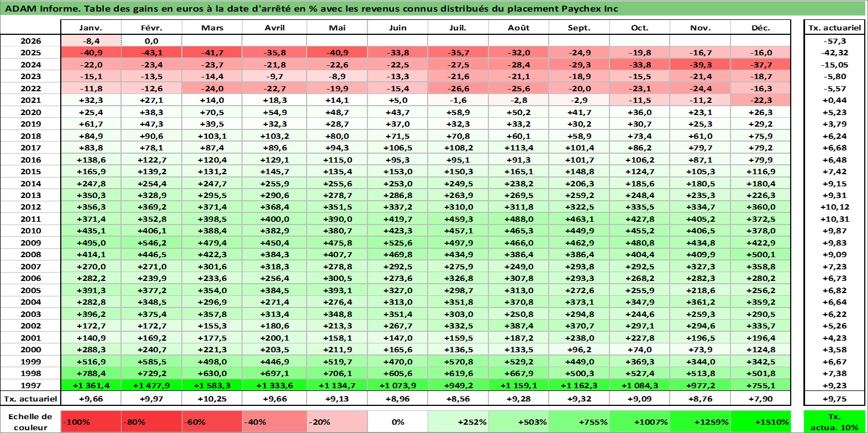Select the +238,0 cell in the 2001 row
The height and width of the screenshot is (433, 868).
click(x=579, y=338)
